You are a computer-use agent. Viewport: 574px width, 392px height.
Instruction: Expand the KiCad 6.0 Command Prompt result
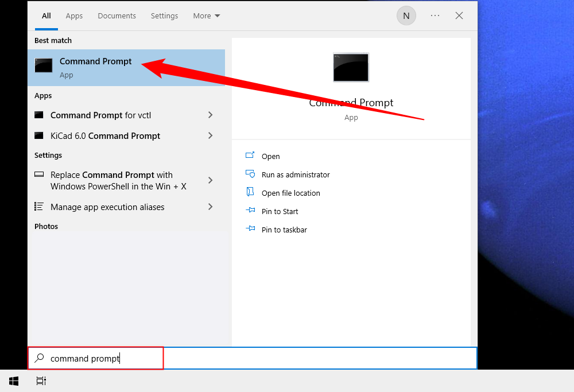click(x=211, y=135)
